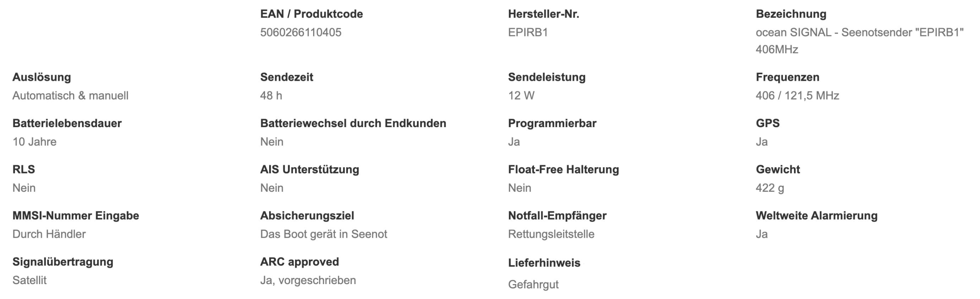980x299 pixels.
Task: Click the frequency value 406 / 121,5 MHz
Action: coord(797,96)
